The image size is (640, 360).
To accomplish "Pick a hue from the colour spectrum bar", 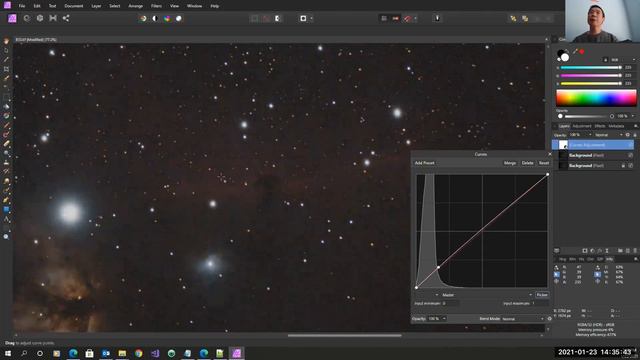I will pos(596,98).
